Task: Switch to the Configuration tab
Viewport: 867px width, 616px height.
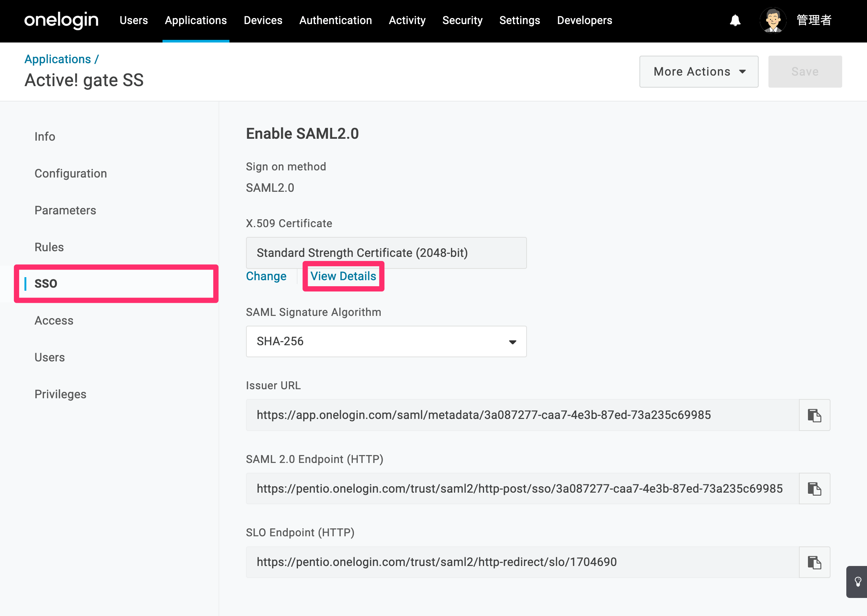Action: [x=71, y=173]
